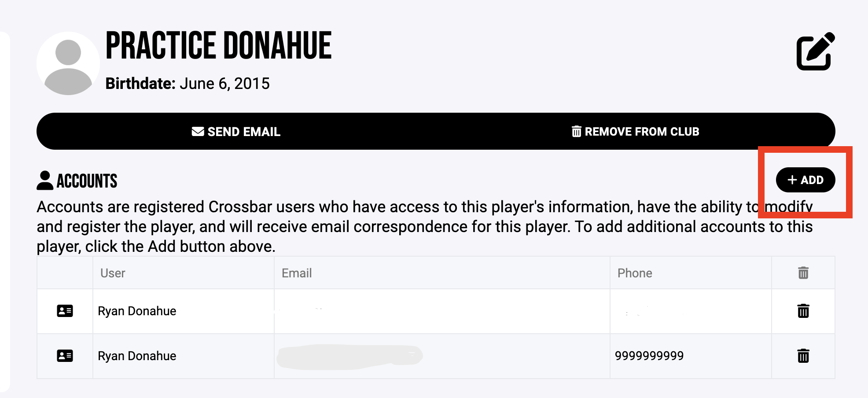Click the Accounts person icon
The height and width of the screenshot is (398, 868).
coord(45,181)
